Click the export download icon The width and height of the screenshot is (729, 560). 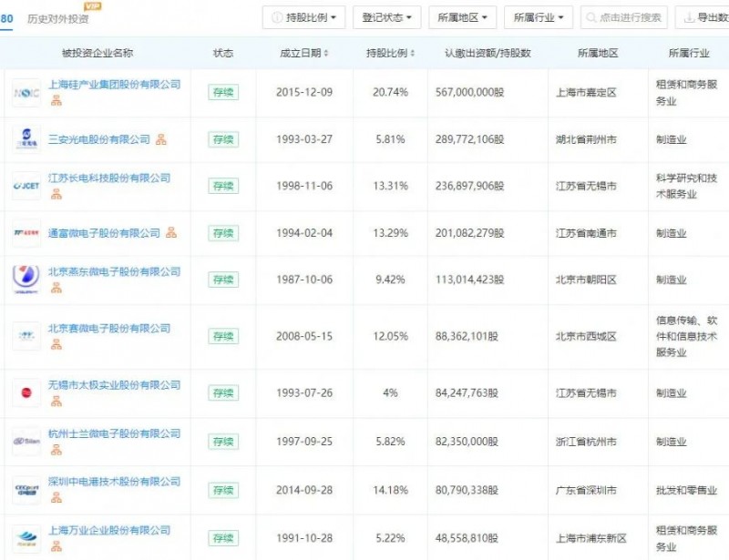[689, 17]
